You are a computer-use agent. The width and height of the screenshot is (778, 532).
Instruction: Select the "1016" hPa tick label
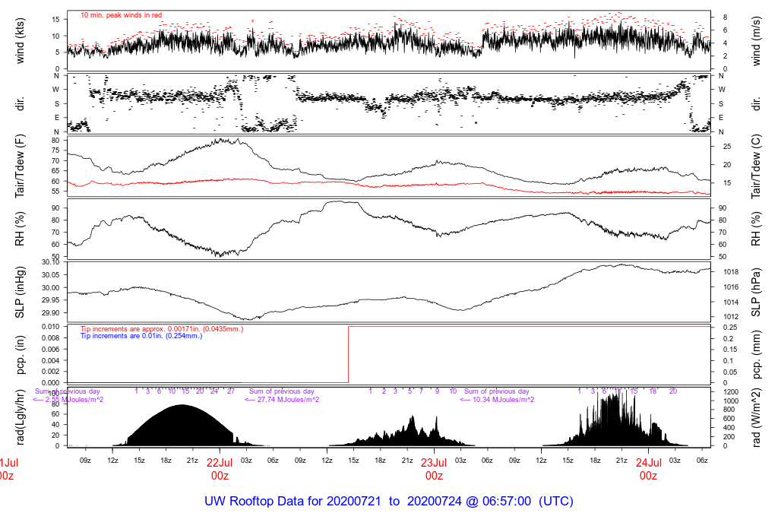[731, 287]
